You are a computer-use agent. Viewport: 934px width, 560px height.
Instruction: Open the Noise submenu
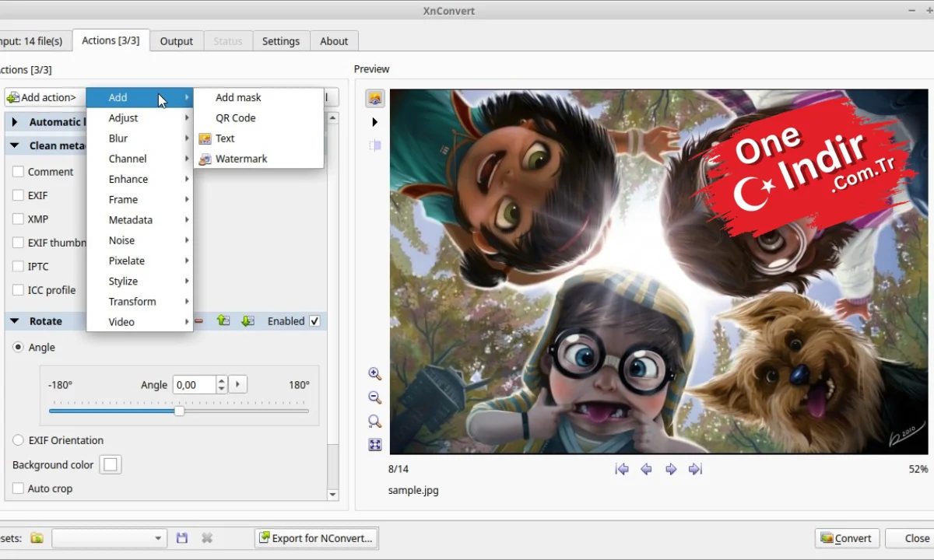point(140,240)
